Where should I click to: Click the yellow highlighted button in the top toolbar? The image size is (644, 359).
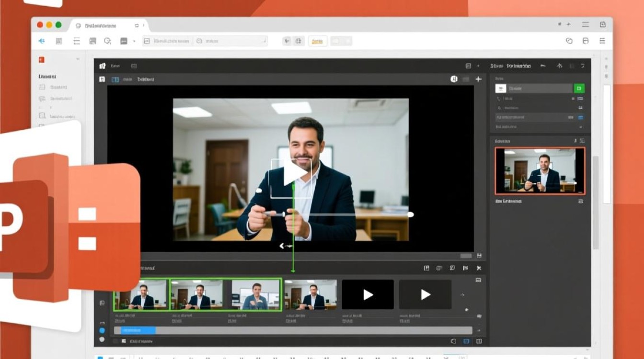click(x=317, y=42)
